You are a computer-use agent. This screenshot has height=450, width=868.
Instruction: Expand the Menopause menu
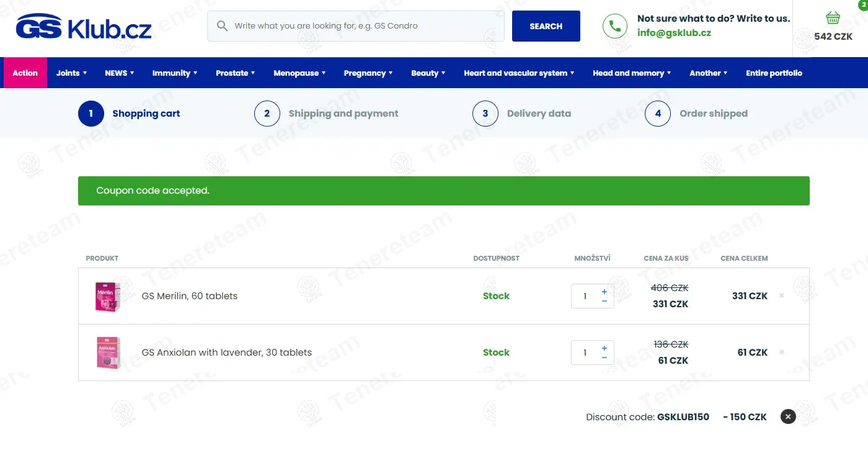(300, 73)
